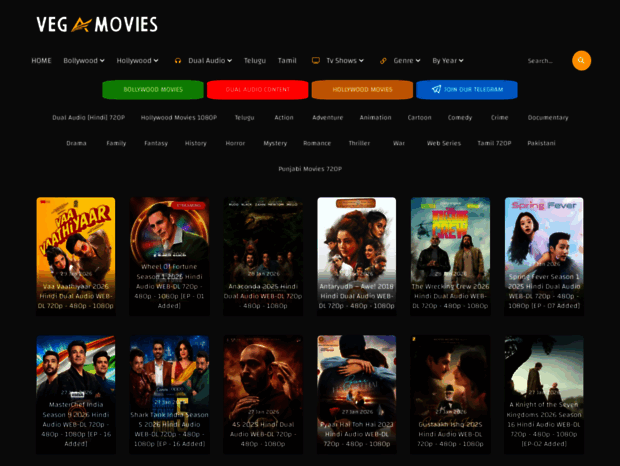Screen dimensions: 620x466
Task: Select the Horror genre link
Action: (x=235, y=143)
